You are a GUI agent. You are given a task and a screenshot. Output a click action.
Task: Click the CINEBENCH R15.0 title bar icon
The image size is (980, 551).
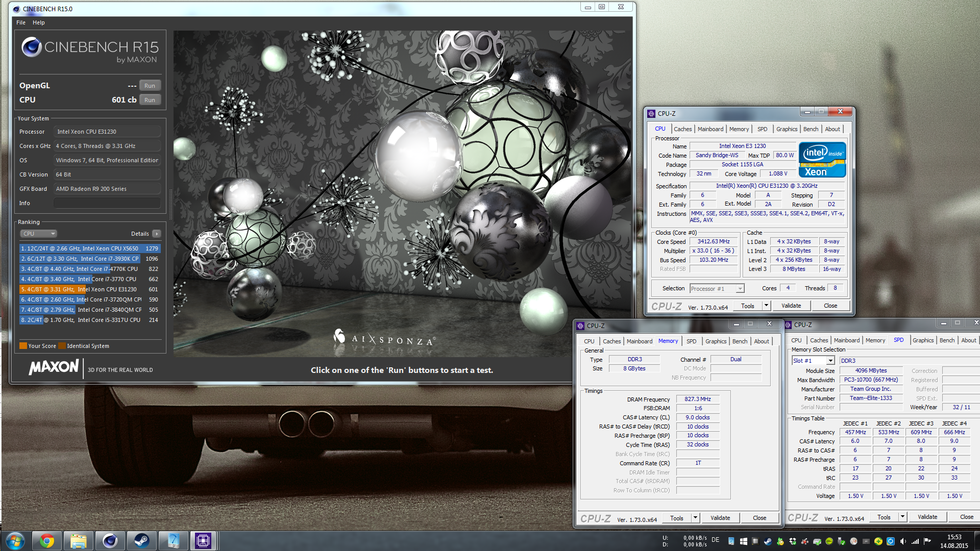click(x=17, y=9)
